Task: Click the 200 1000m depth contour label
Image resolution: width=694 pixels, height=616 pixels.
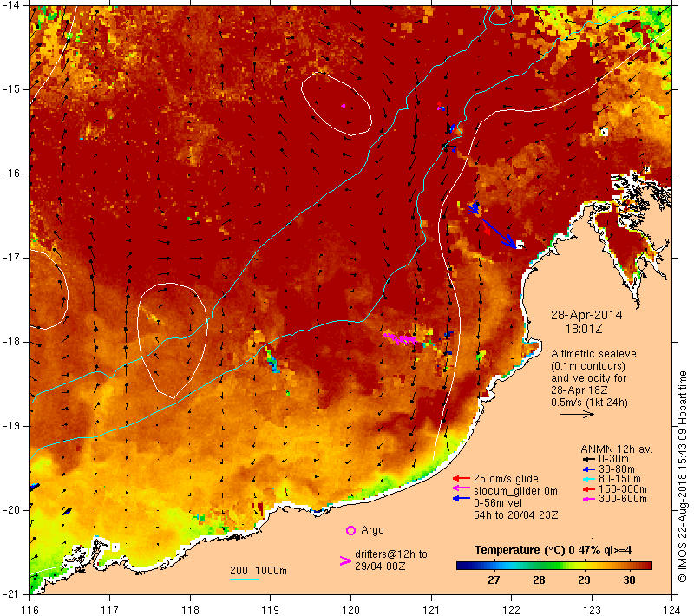Action: [x=259, y=571]
